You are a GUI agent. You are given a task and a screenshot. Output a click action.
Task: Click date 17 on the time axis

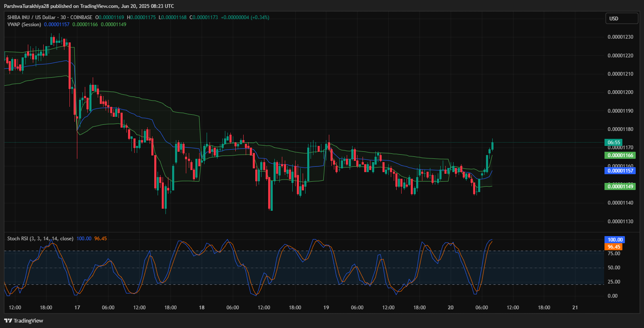[77, 308]
